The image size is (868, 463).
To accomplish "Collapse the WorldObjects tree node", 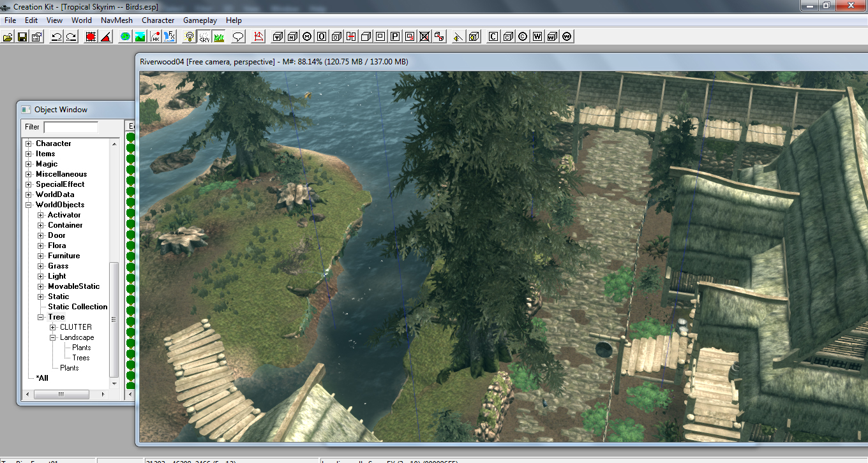I will tap(29, 205).
